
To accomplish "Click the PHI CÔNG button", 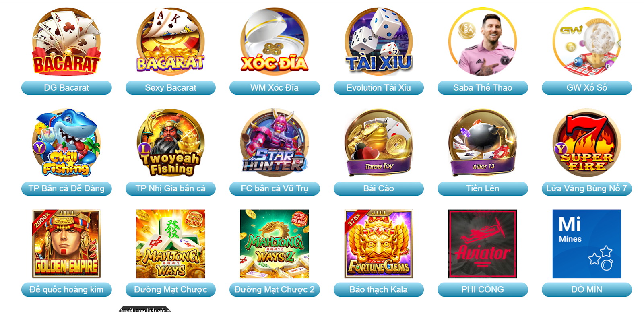I will click(483, 290).
